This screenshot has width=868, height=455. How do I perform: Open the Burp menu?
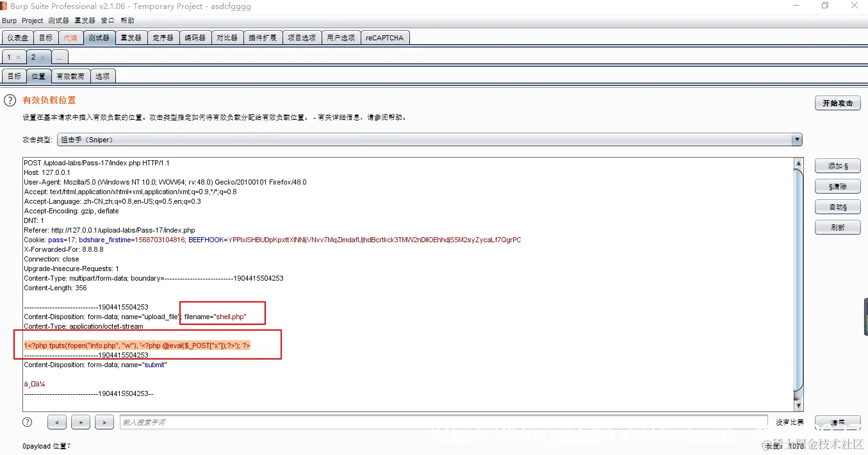9,21
